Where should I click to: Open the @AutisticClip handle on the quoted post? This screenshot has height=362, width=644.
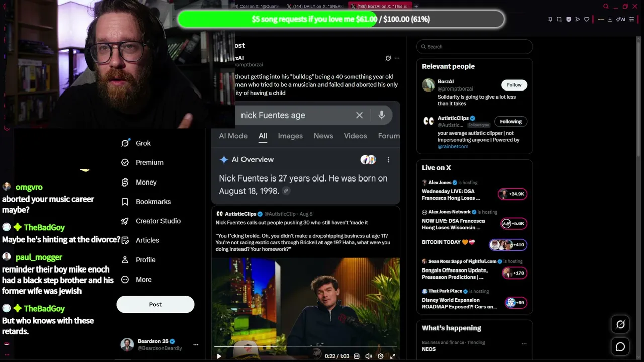pyautogui.click(x=280, y=214)
